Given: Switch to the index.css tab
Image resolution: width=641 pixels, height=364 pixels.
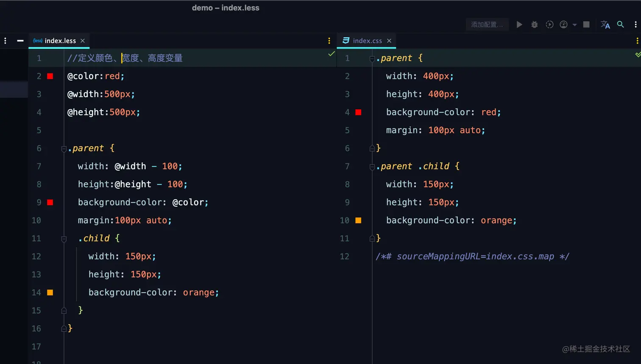Looking at the screenshot, I should 367,41.
